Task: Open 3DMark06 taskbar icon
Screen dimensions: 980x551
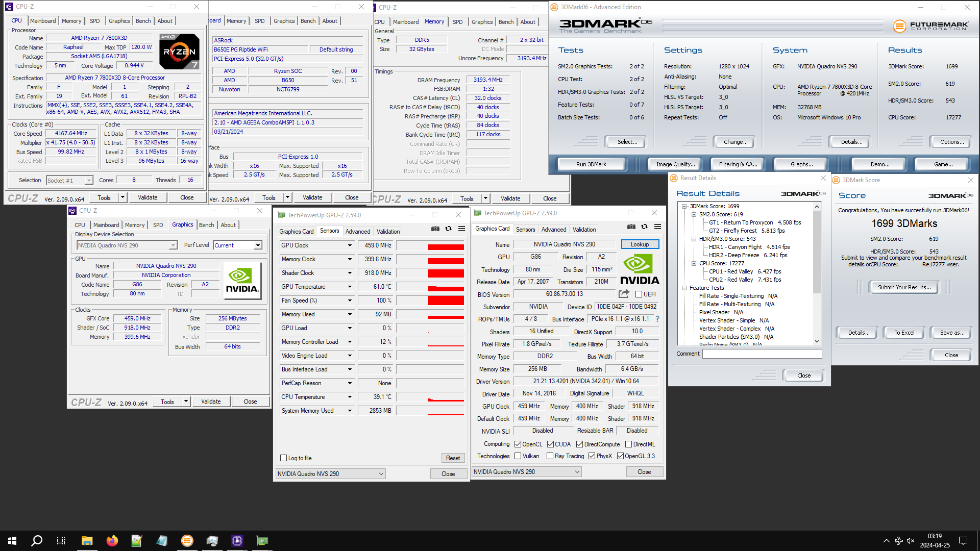Action: click(x=187, y=541)
